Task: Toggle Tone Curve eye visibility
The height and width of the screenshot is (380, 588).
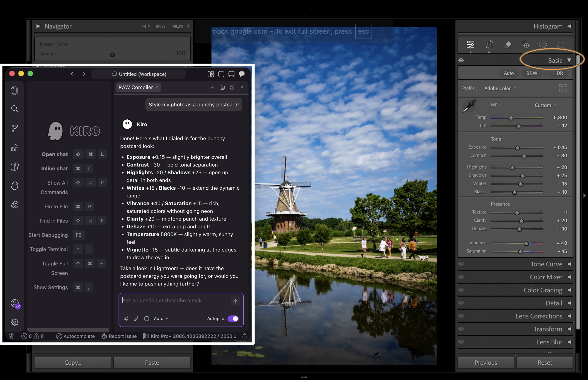Action: [x=461, y=264]
